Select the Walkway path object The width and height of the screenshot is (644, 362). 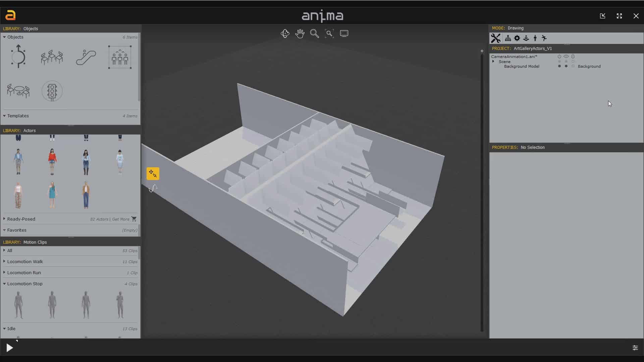click(x=18, y=56)
